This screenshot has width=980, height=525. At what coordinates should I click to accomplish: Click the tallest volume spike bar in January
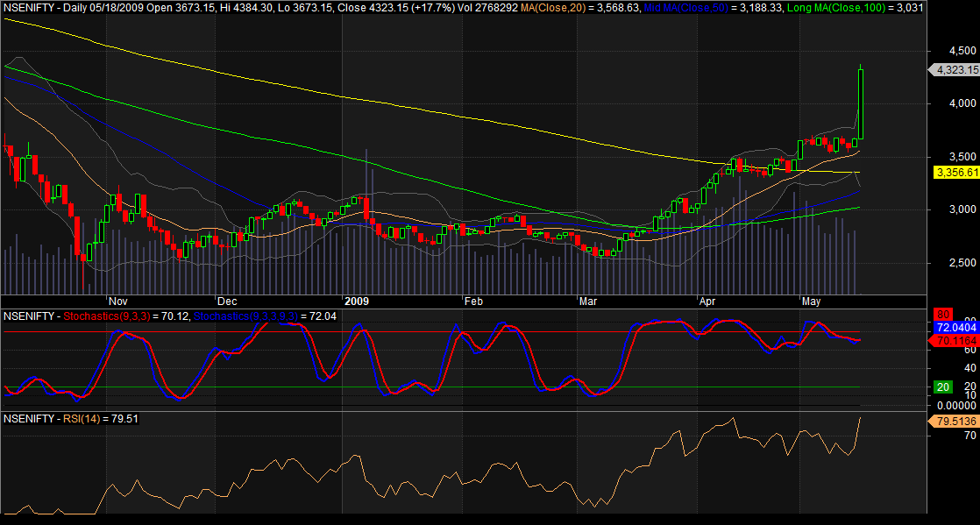click(366, 221)
